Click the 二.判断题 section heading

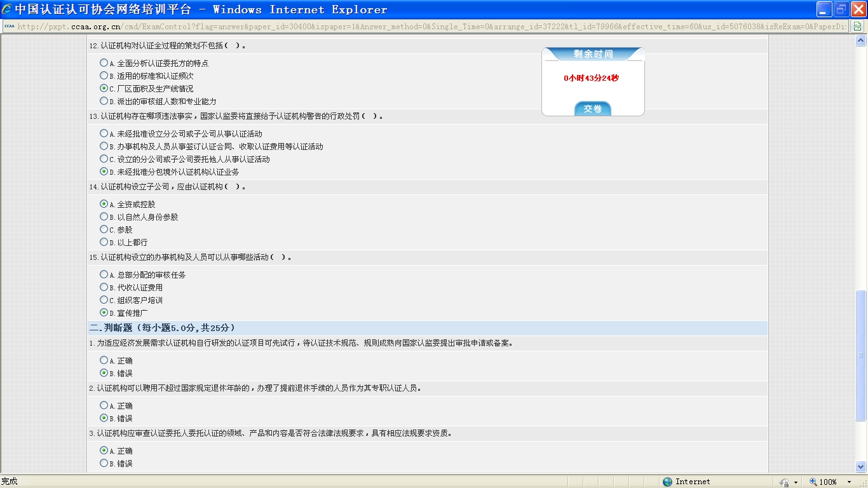(163, 328)
